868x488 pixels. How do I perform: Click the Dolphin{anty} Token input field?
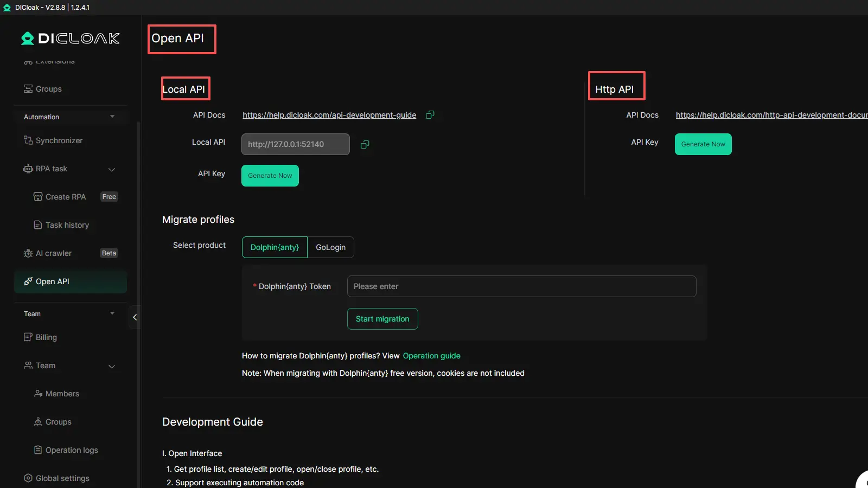coord(521,286)
